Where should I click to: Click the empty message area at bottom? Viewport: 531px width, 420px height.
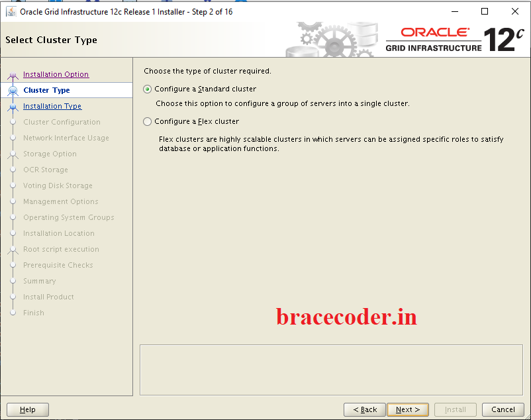coord(331,370)
